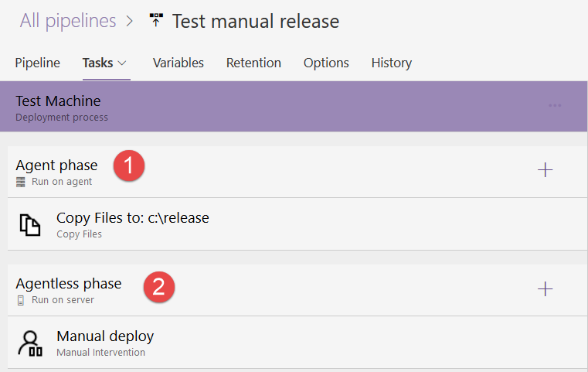Select the Test Machine deployment process header
Viewport: 588px width, 372px height.
click(x=294, y=106)
